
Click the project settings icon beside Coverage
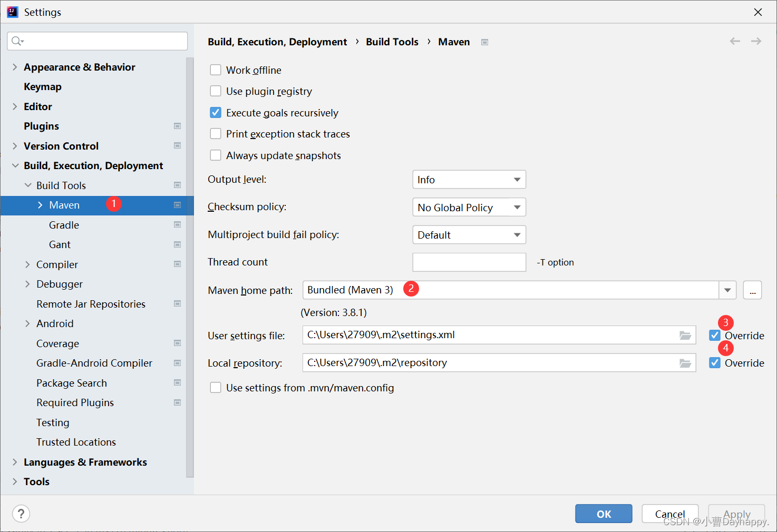(x=178, y=343)
